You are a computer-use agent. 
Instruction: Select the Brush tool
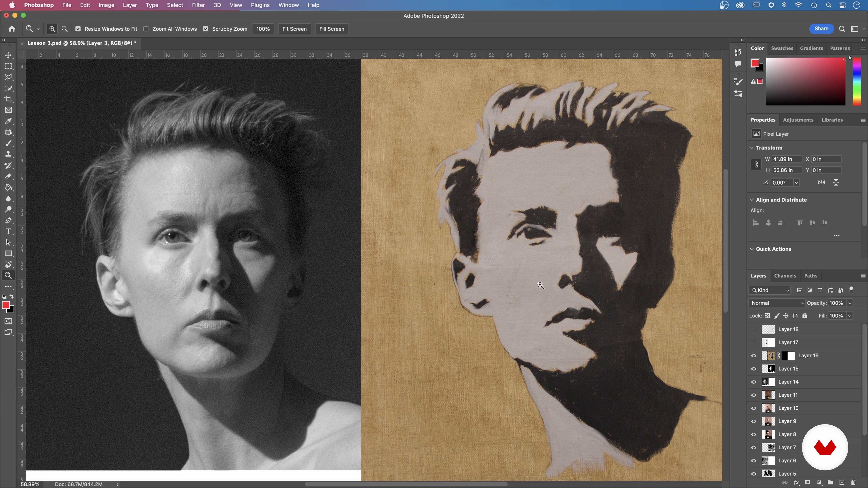[x=8, y=143]
